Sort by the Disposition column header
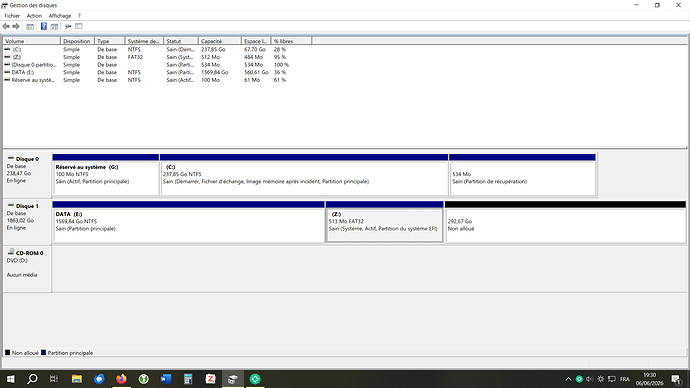Viewport: 690px width, 388px height. (77, 41)
